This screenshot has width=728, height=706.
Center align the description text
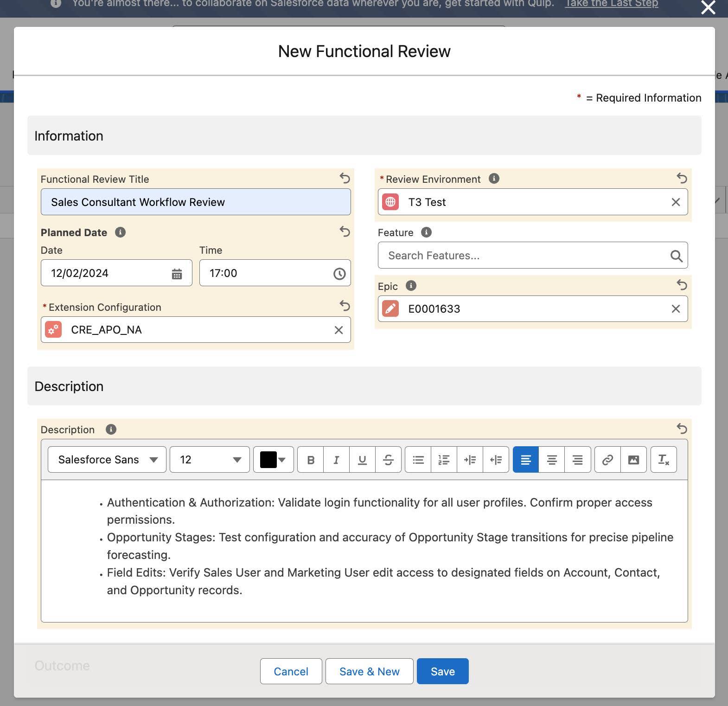(x=552, y=460)
